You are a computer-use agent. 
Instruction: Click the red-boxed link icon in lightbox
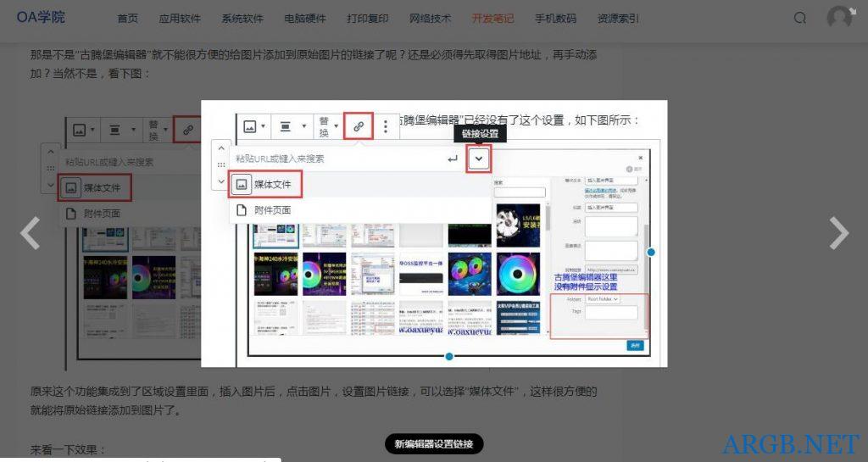pos(359,126)
